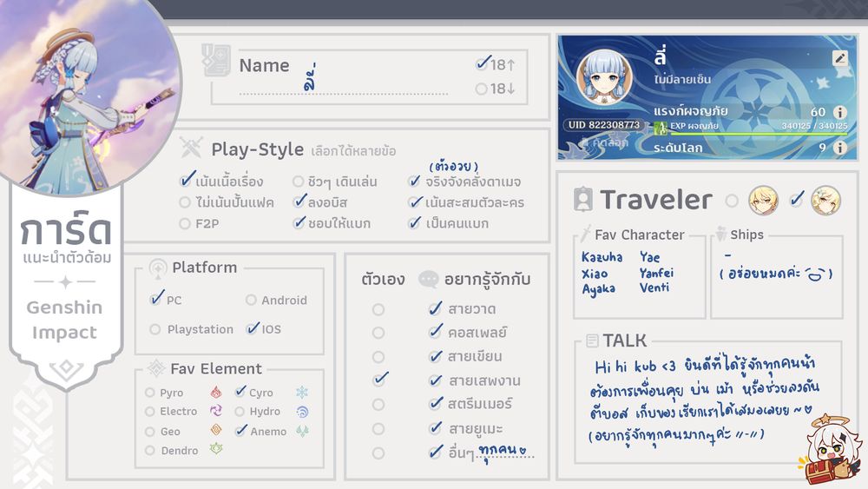The width and height of the screenshot is (868, 489).
Task: Select the ชิวๆ เดินเล่น option
Action: tap(299, 182)
